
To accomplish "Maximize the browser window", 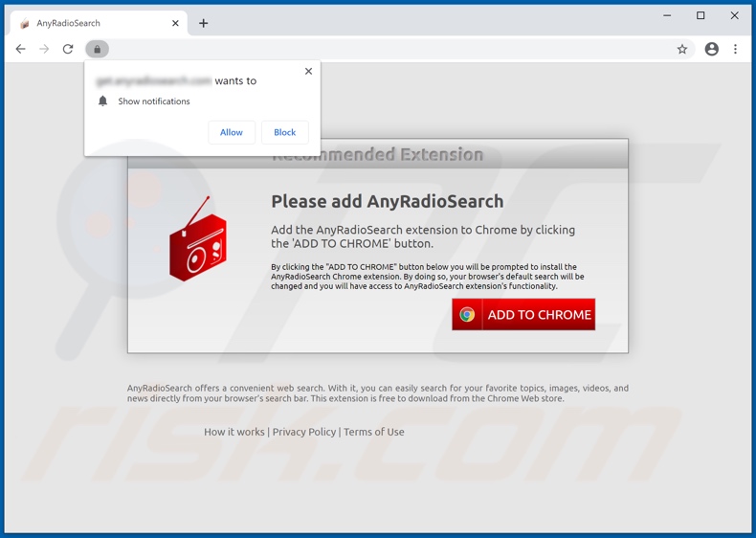I will click(x=700, y=15).
